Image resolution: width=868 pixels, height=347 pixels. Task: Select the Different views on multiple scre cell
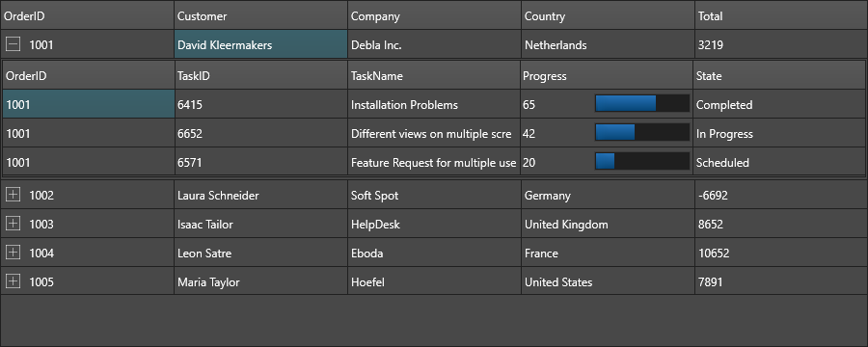coord(435,133)
